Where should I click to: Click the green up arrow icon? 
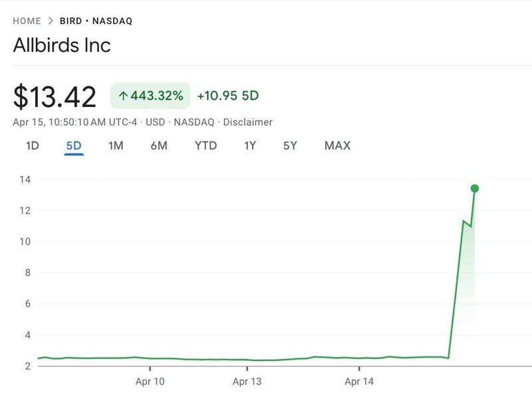[x=123, y=96]
